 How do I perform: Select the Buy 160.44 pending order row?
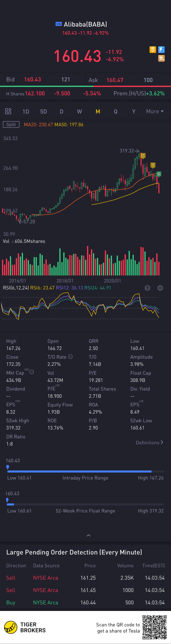pos(85,603)
